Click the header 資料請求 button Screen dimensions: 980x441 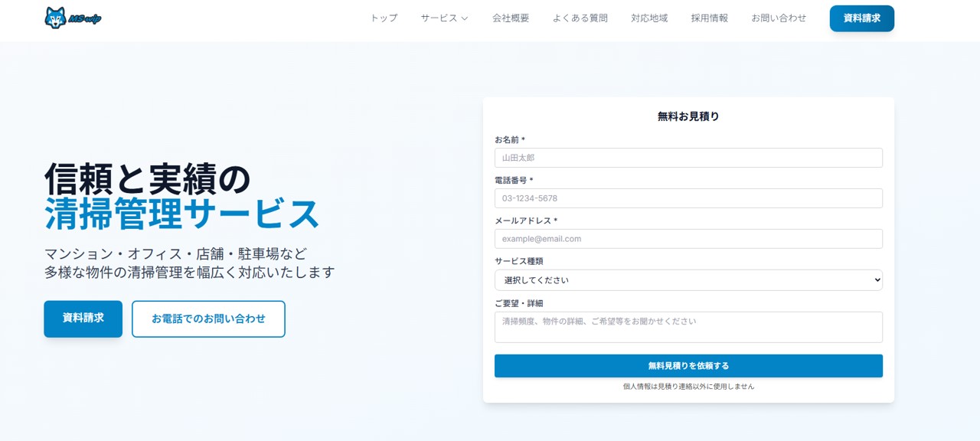(862, 18)
